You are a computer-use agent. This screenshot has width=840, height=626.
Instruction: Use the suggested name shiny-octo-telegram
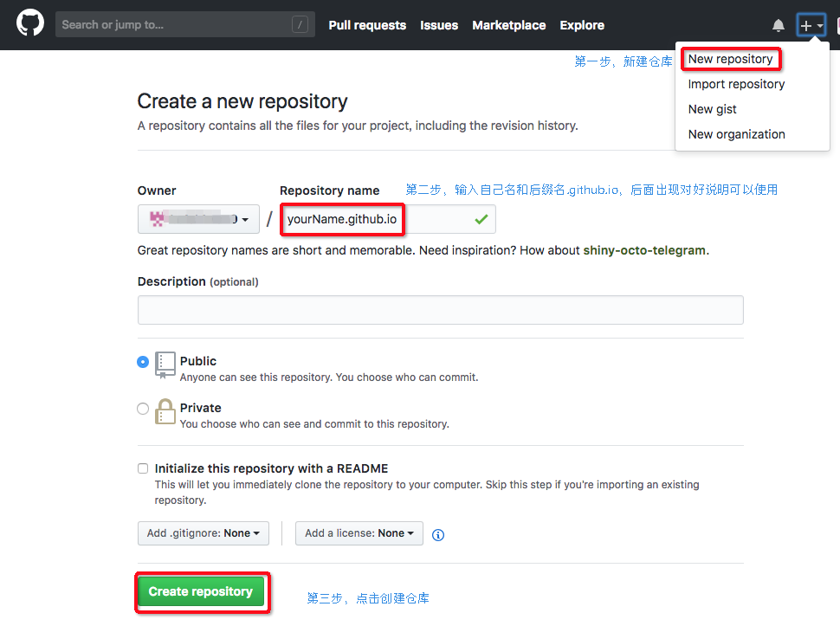[644, 250]
